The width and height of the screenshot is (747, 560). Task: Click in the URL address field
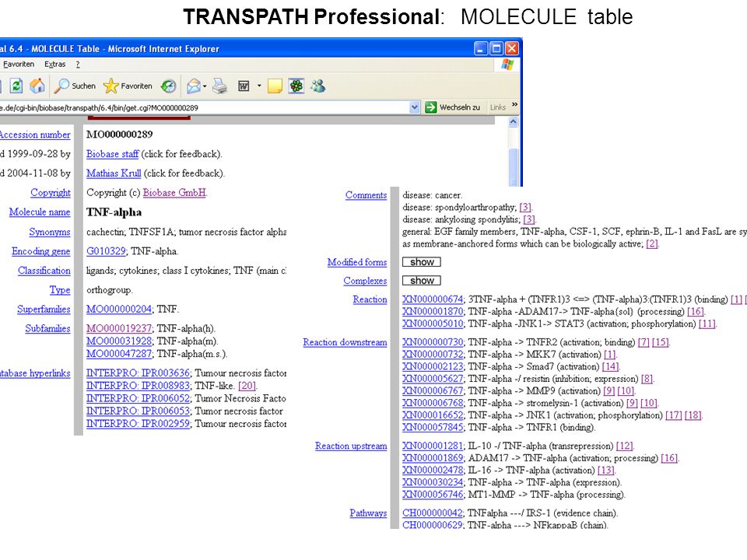pos(205,107)
